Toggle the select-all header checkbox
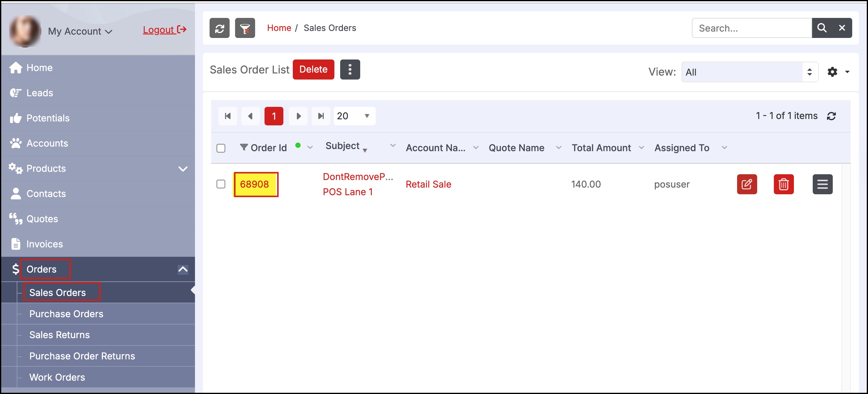Image resolution: width=868 pixels, height=394 pixels. 221,148
